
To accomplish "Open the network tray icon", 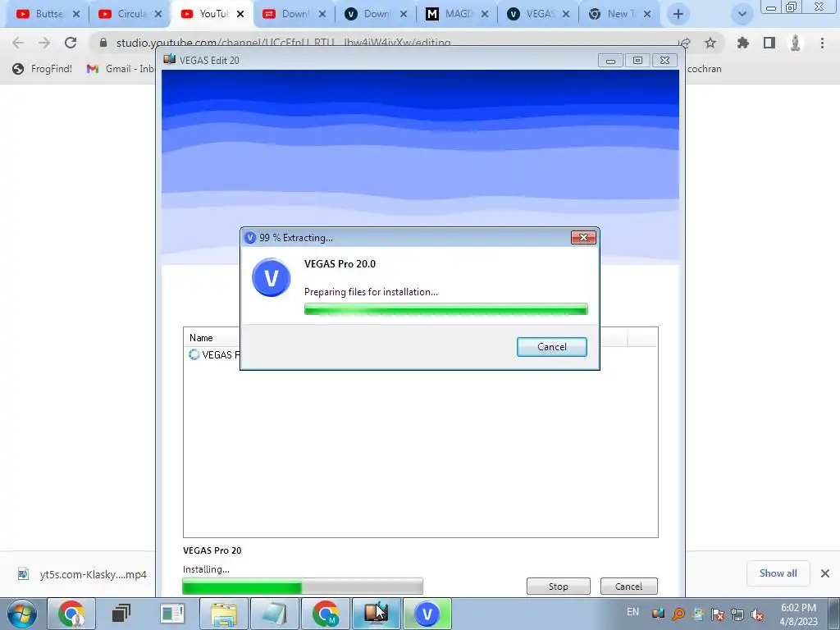I will click(737, 614).
